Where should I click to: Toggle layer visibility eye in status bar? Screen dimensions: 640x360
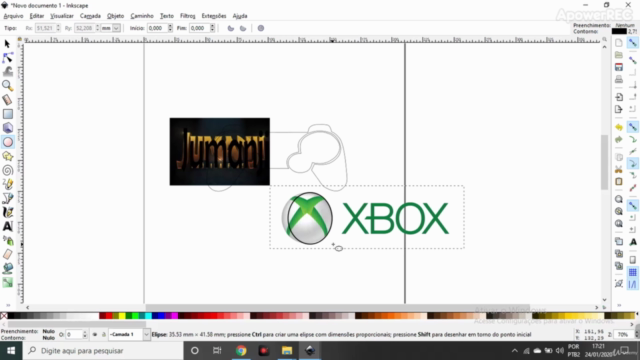pyautogui.click(x=95, y=335)
